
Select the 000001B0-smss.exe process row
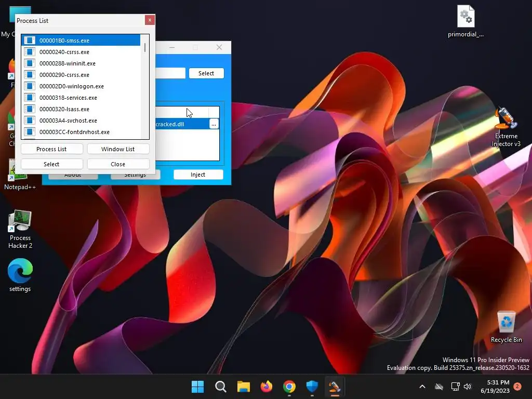pos(81,41)
